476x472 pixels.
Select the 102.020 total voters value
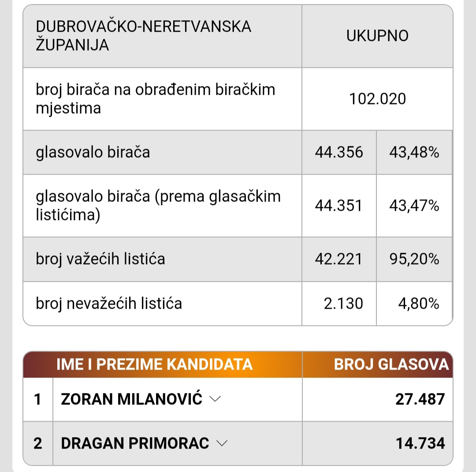click(x=377, y=99)
